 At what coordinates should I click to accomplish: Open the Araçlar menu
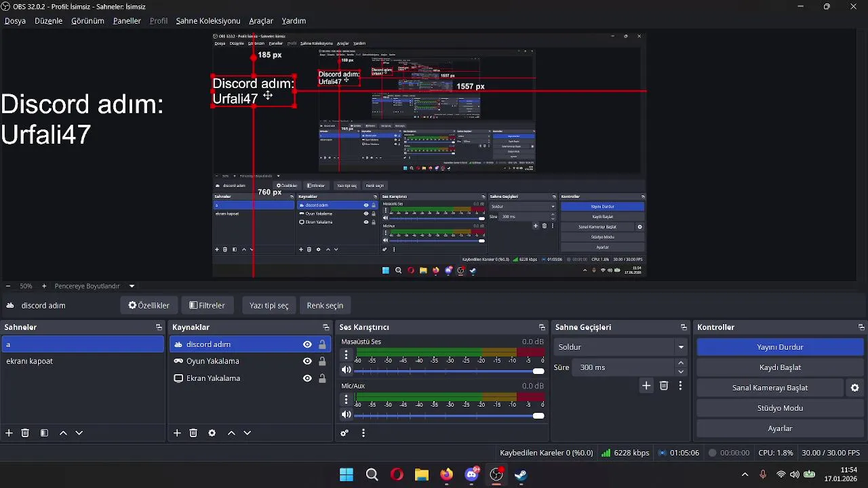click(261, 21)
